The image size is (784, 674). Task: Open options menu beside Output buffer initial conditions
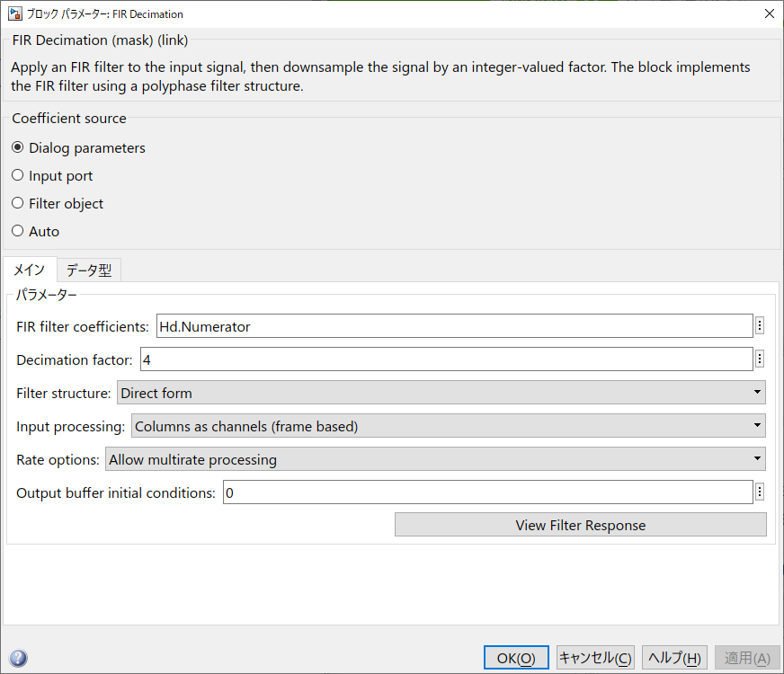[760, 492]
